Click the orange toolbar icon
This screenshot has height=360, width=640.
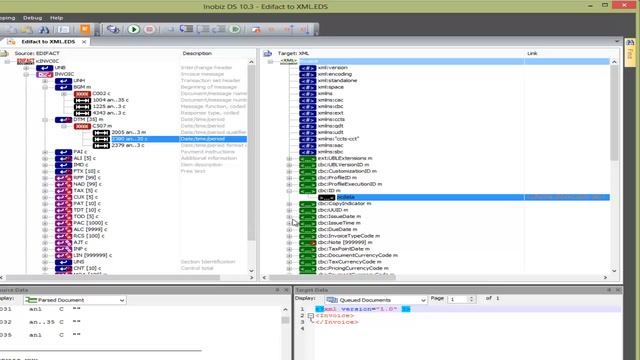coord(85,29)
